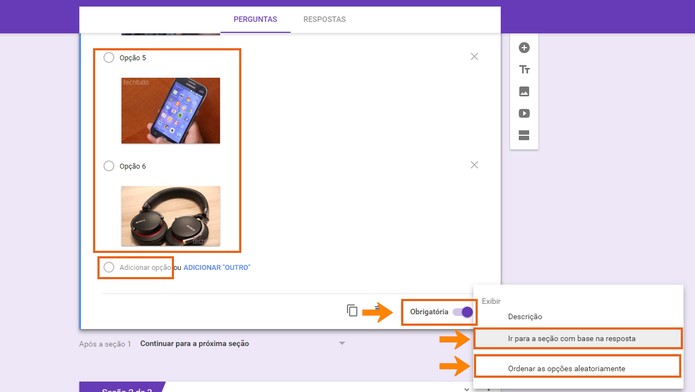The width and height of the screenshot is (695, 392).
Task: Select the Opção 5 radio button
Action: tap(109, 57)
